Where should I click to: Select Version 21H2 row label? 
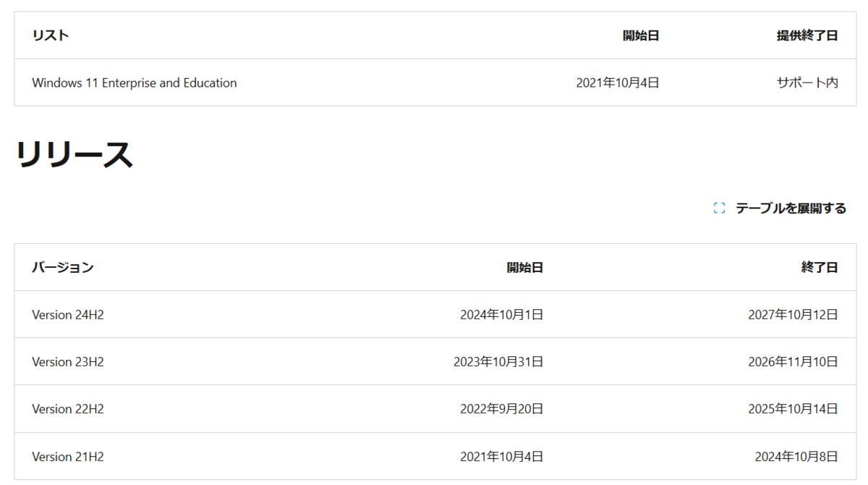click(x=68, y=457)
